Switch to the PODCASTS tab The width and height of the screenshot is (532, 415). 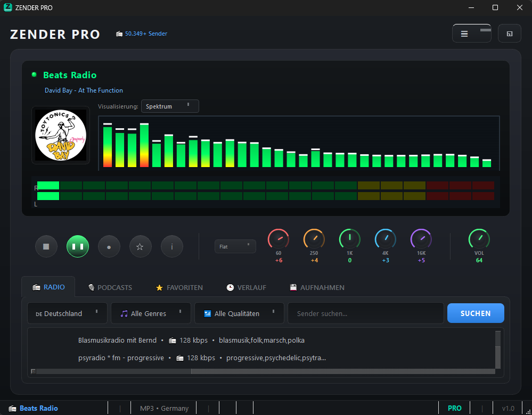pos(110,287)
